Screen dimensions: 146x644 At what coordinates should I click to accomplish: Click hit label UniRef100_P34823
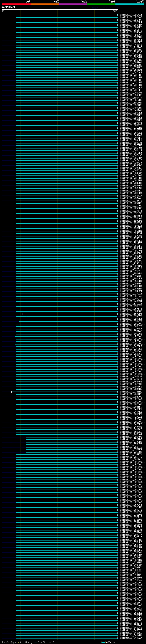click(x=131, y=238)
